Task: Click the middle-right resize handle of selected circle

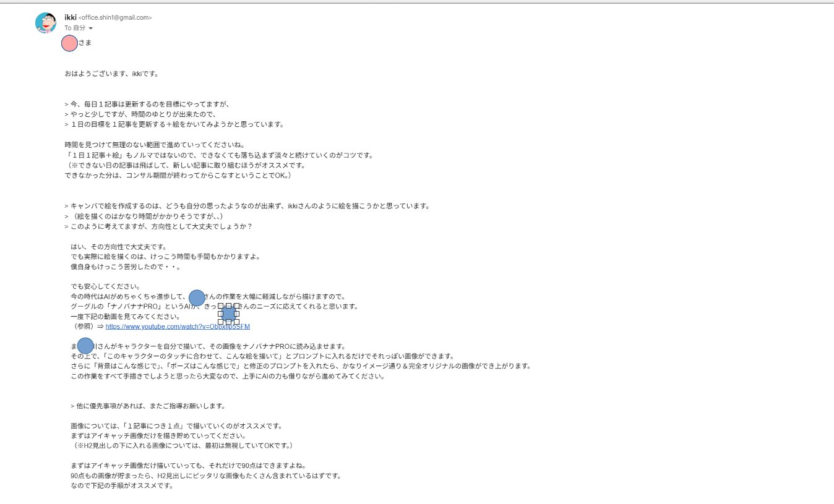Action: [236, 314]
